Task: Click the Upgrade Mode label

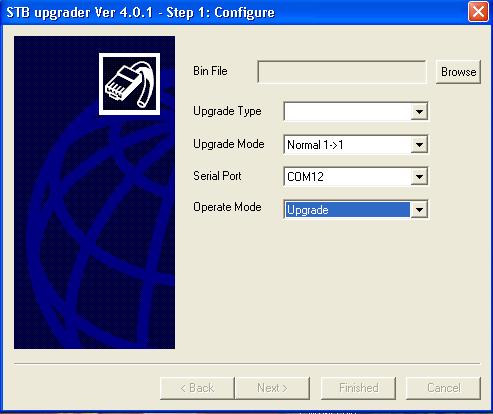Action: coord(229,144)
